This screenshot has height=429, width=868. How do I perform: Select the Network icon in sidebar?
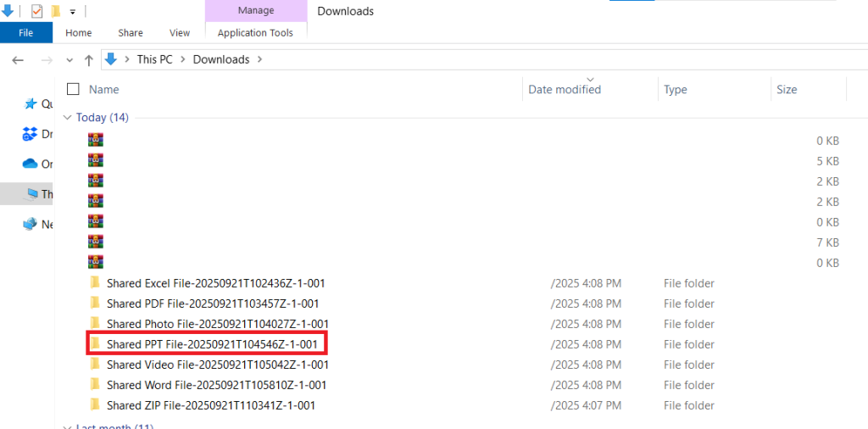pyautogui.click(x=31, y=225)
